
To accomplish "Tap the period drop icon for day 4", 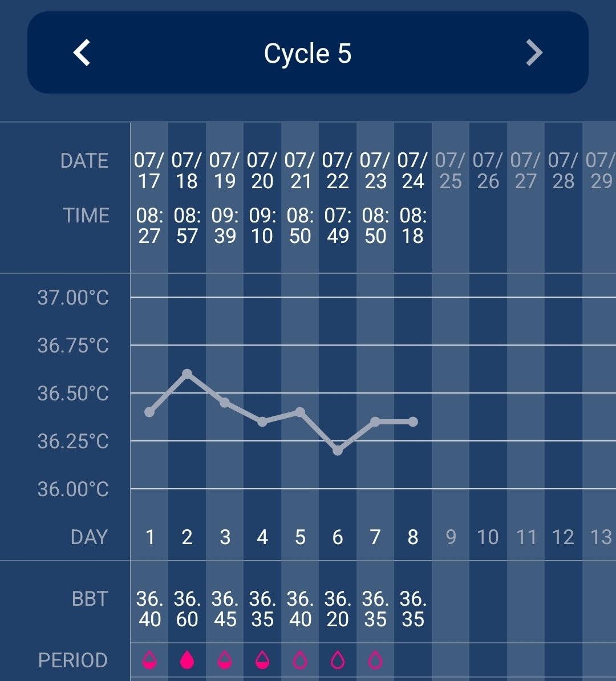I will click(262, 660).
